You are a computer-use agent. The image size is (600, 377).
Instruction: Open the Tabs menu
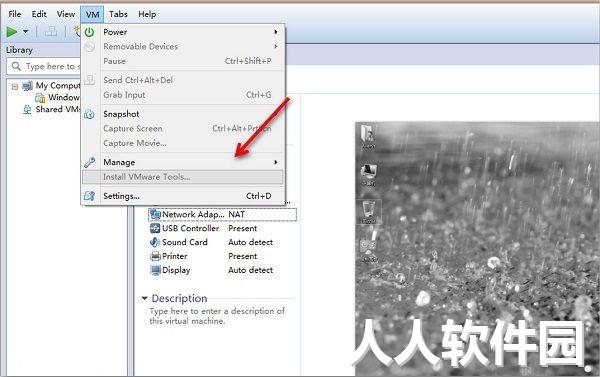click(x=118, y=14)
